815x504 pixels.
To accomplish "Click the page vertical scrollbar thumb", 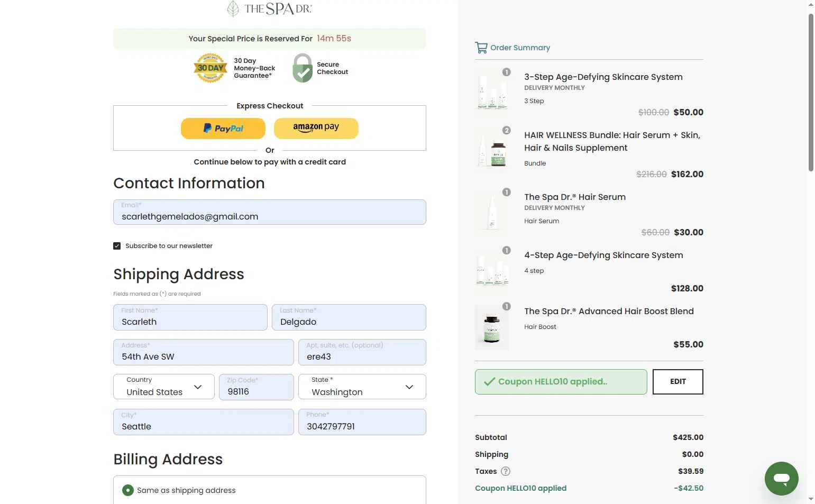I will [811, 93].
